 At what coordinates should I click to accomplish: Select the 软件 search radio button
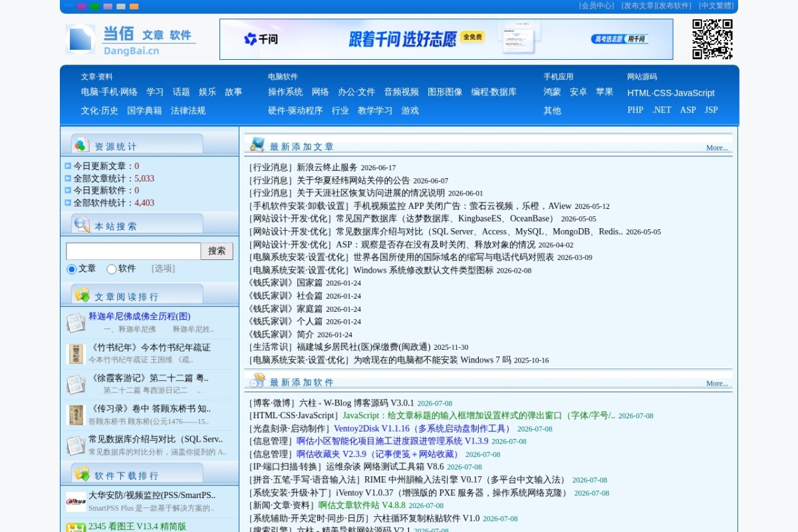point(112,269)
